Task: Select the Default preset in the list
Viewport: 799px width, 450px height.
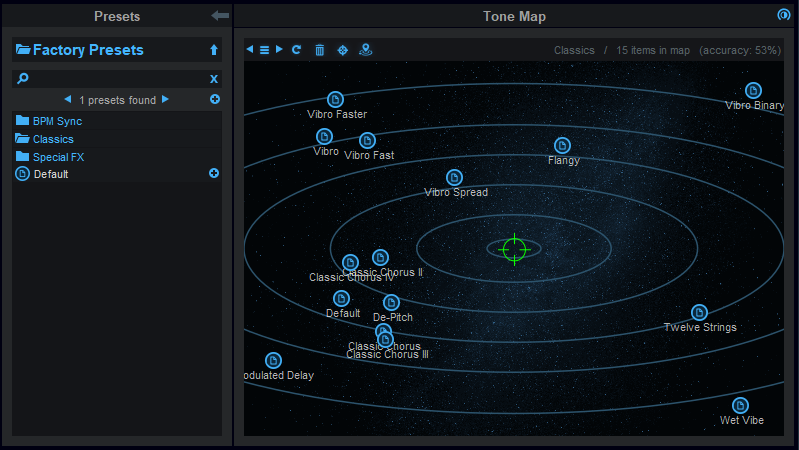Action: tap(50, 174)
